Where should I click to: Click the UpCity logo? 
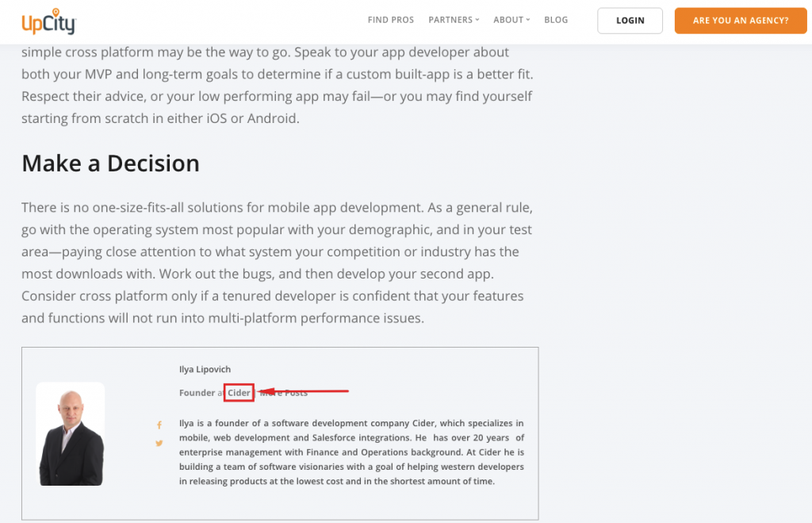(48, 21)
